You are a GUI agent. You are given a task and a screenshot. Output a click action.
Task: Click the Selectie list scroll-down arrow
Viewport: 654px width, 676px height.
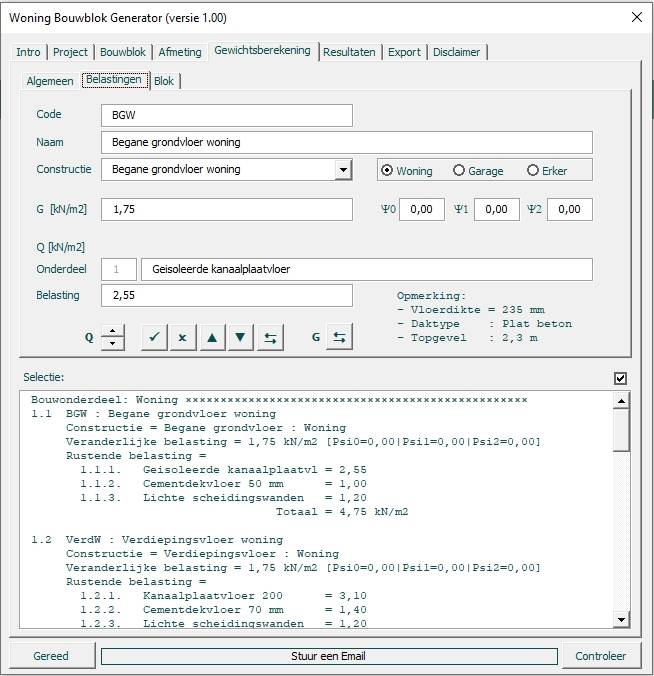[x=621, y=620]
